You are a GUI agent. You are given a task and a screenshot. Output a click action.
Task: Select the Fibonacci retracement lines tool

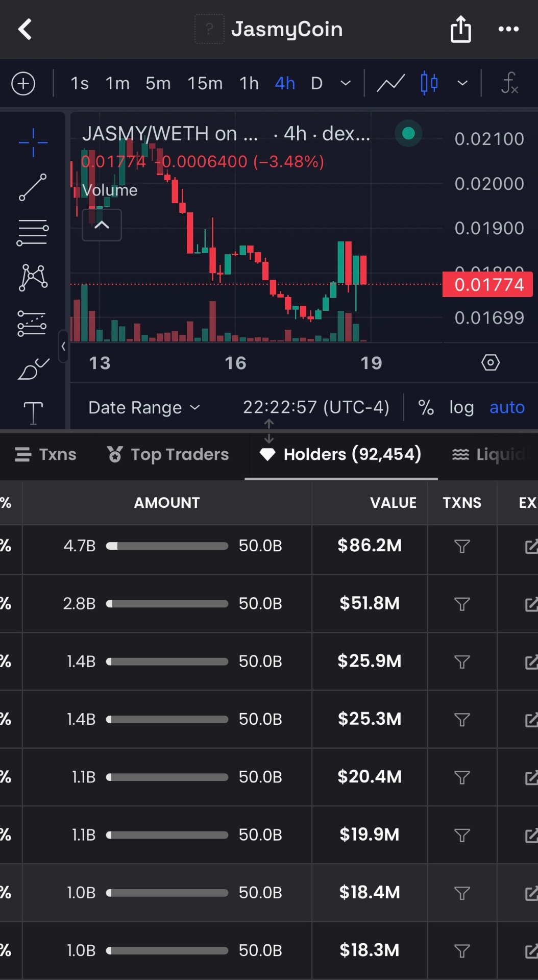pos(33,233)
